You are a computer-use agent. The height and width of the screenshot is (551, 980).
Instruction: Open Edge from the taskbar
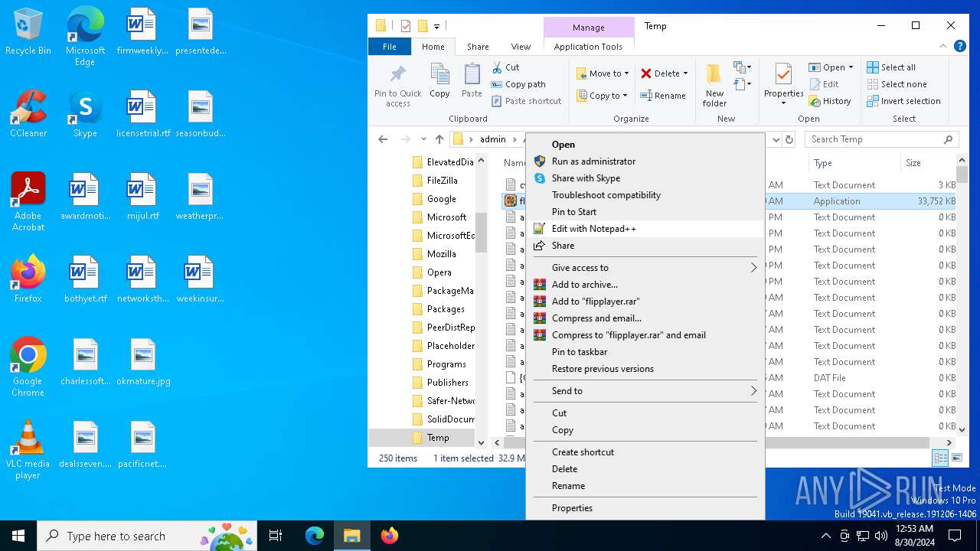[315, 536]
